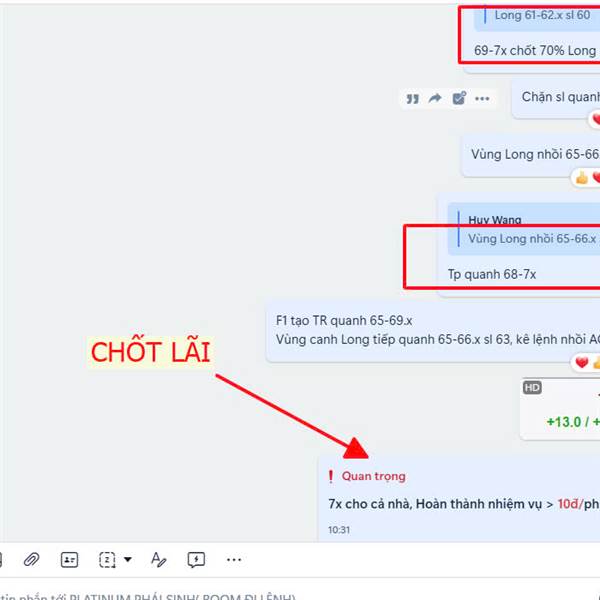Expand the dropdown arrow beside the screen capture icon
The height and width of the screenshot is (600, 600).
click(x=128, y=559)
